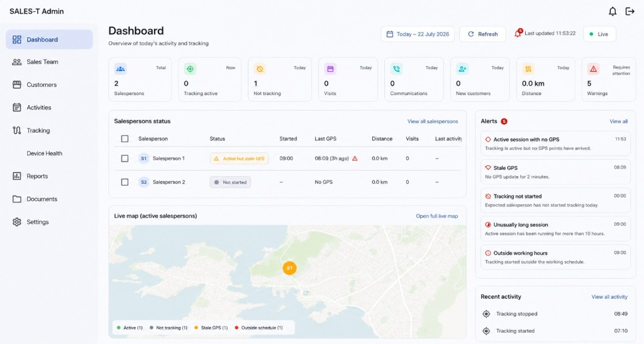Click the Last updated 11:53:22 text

point(550,33)
